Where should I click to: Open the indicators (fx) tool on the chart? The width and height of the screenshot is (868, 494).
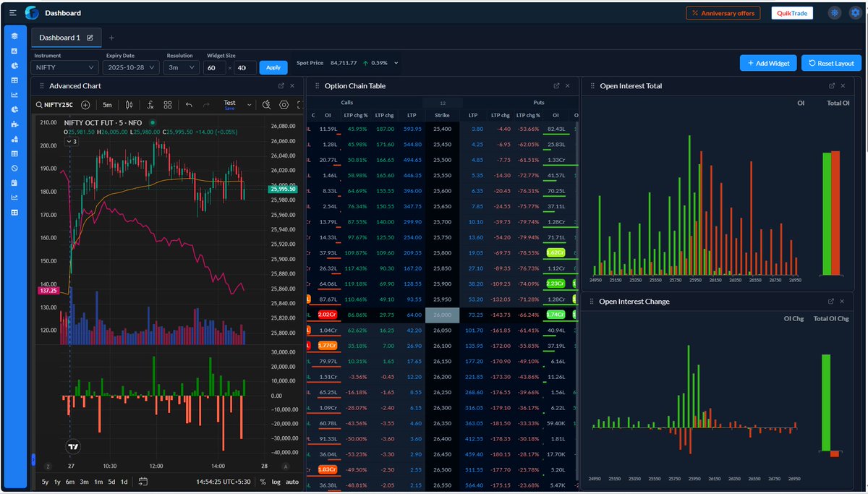tap(151, 104)
